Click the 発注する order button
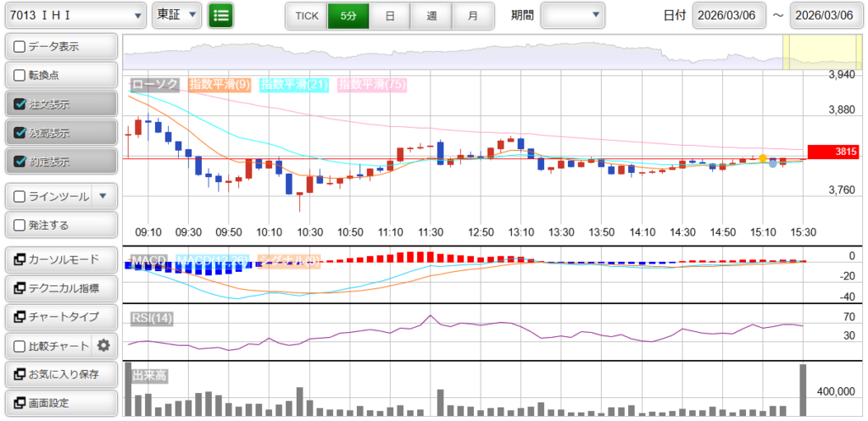The image size is (868, 421). coord(60,225)
